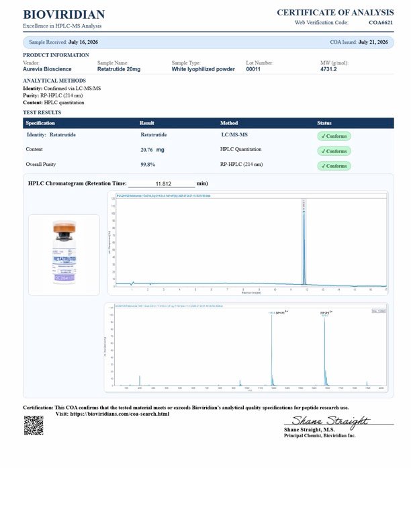
Task: Click the Excellence in HPLC-MS Analysis tagline
Action: (x=62, y=26)
